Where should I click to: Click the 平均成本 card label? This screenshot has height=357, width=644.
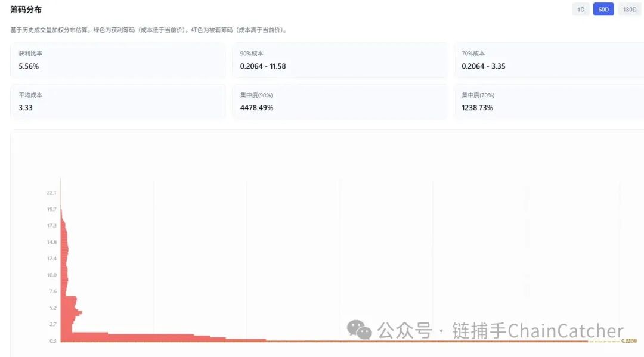[30, 95]
